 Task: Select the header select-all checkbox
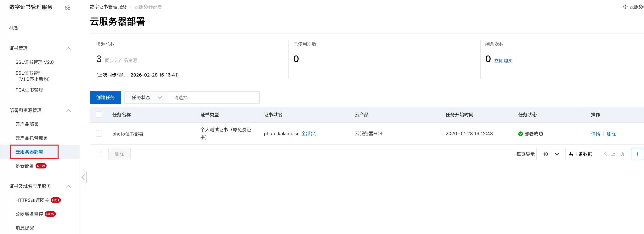[x=99, y=114]
